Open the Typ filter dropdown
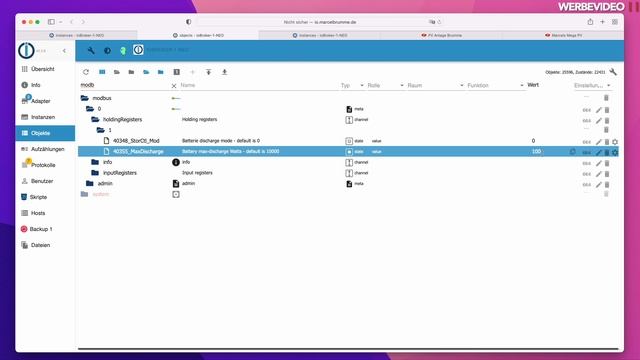Image resolution: width=640 pixels, height=360 pixels. [352, 85]
